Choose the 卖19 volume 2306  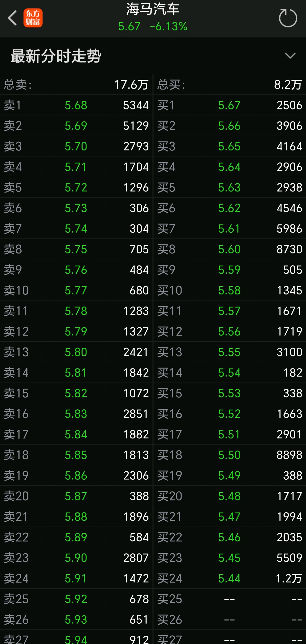click(x=136, y=475)
